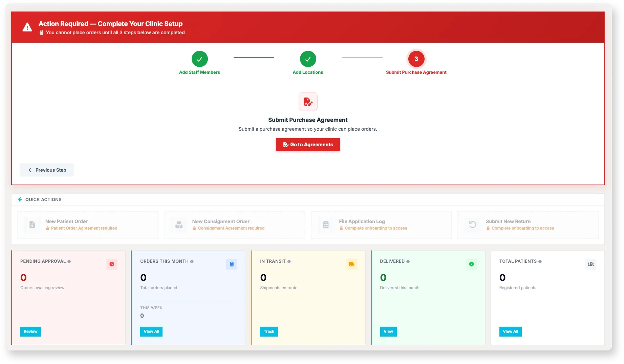Select step 3 Submit Purchase Agreement circle

tap(416, 59)
